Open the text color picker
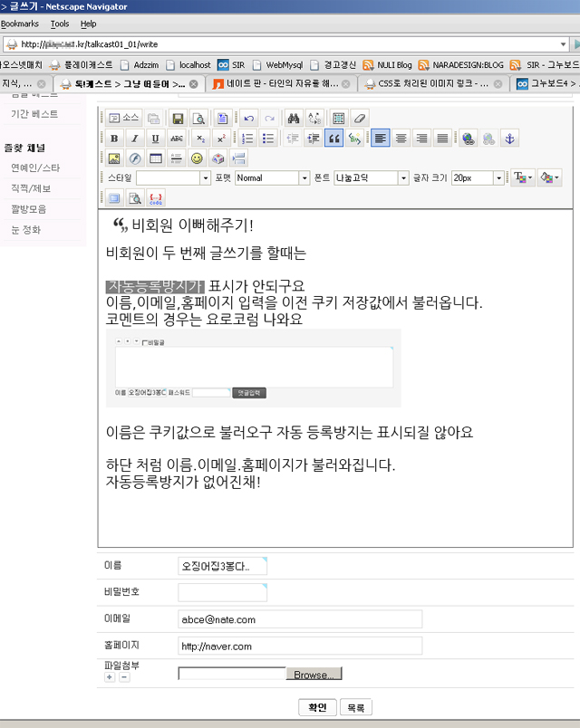This screenshot has width=580, height=728. [523, 178]
